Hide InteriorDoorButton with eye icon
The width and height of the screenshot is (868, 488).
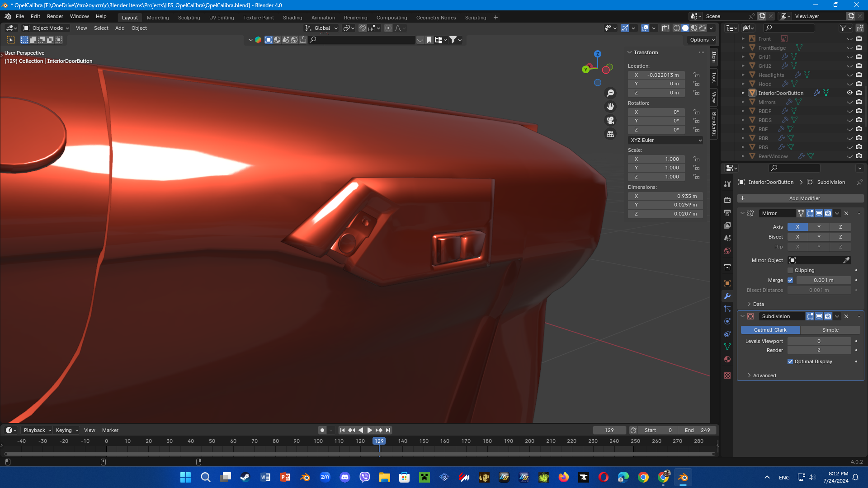click(849, 93)
